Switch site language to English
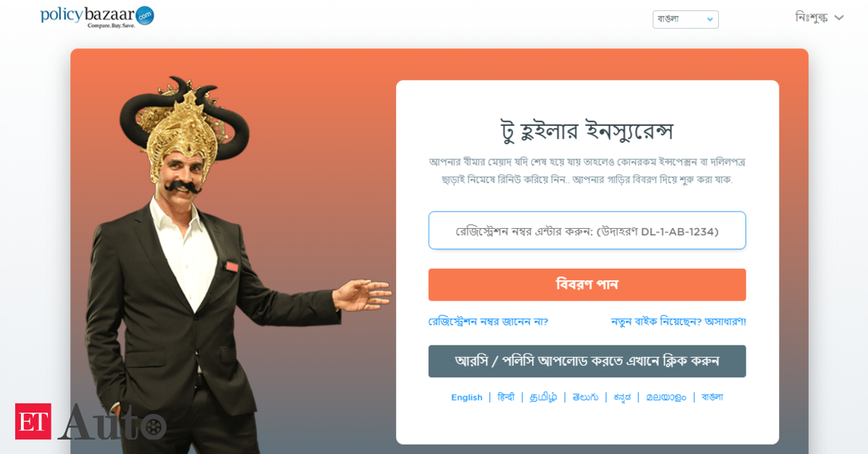This screenshot has height=454, width=868. pyautogui.click(x=467, y=398)
